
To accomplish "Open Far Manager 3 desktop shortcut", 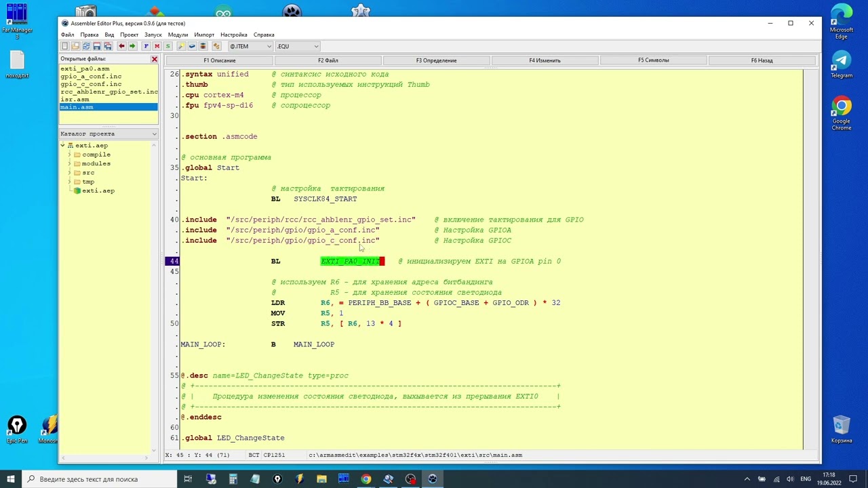I will [17, 21].
